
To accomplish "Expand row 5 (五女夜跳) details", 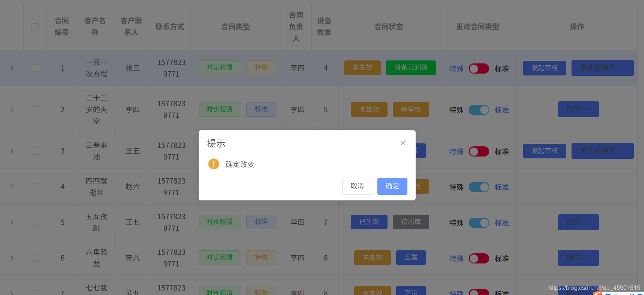I will click(x=12, y=222).
